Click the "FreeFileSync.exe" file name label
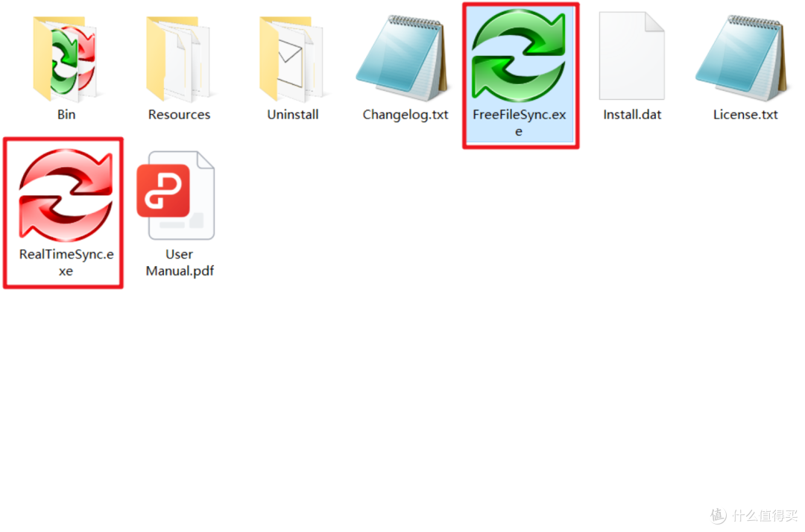The height and width of the screenshot is (532, 805). [519, 123]
